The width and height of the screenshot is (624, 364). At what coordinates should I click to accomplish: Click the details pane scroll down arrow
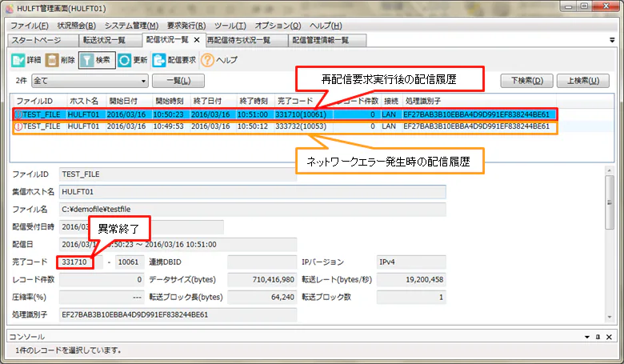(610, 317)
